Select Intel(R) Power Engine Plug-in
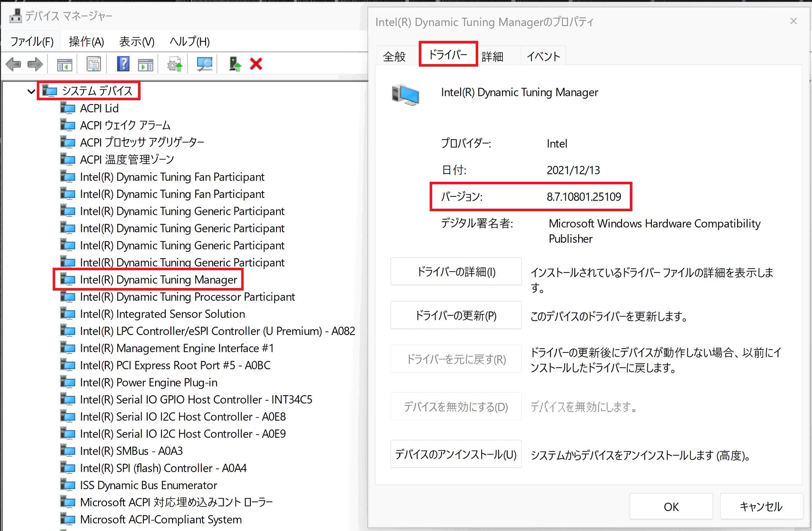Image resolution: width=812 pixels, height=531 pixels. click(148, 382)
